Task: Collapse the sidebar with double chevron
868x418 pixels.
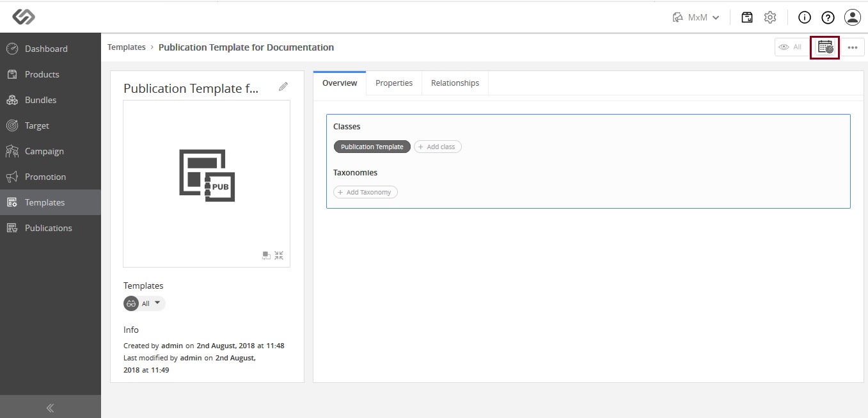Action: 51,408
